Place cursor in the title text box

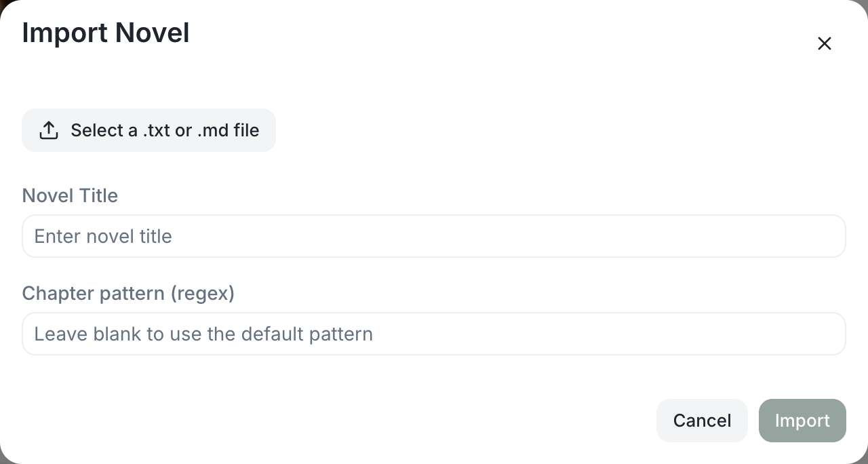434,236
